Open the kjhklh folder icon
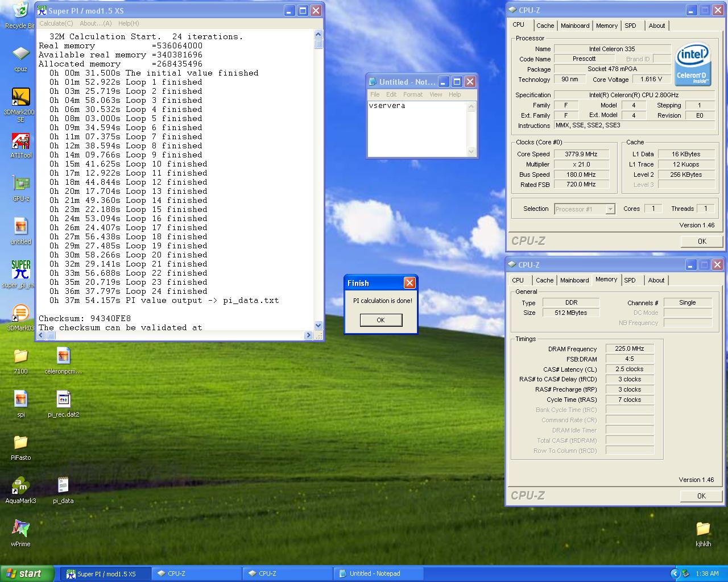The width and height of the screenshot is (728, 582). pyautogui.click(x=703, y=529)
